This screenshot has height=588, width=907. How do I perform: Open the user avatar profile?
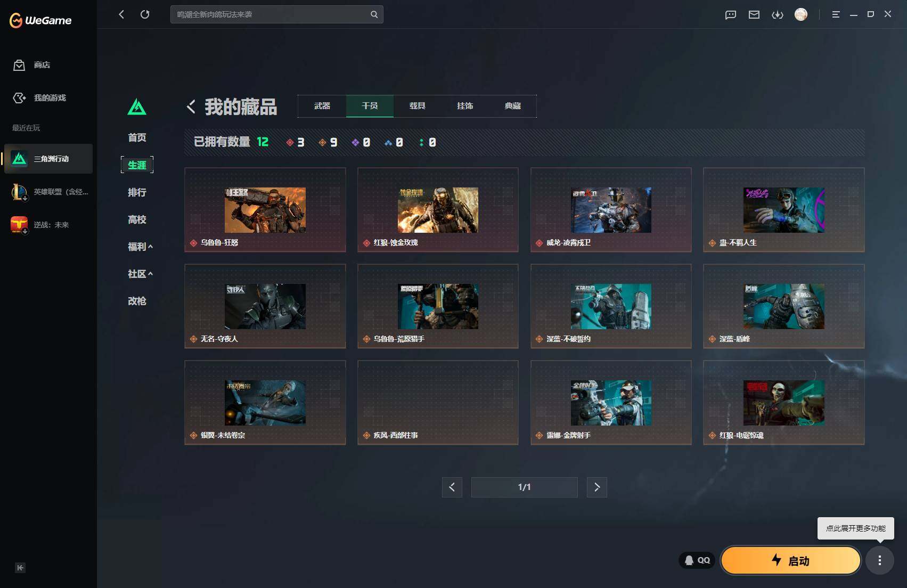click(x=800, y=14)
